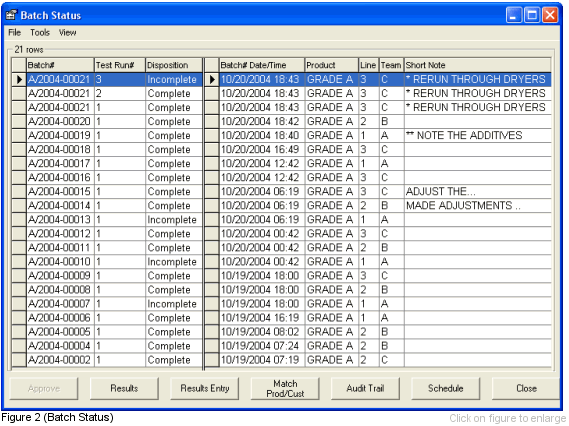569x426 pixels.
Task: Select batch A/2004-00011 cell
Action: (x=60, y=248)
